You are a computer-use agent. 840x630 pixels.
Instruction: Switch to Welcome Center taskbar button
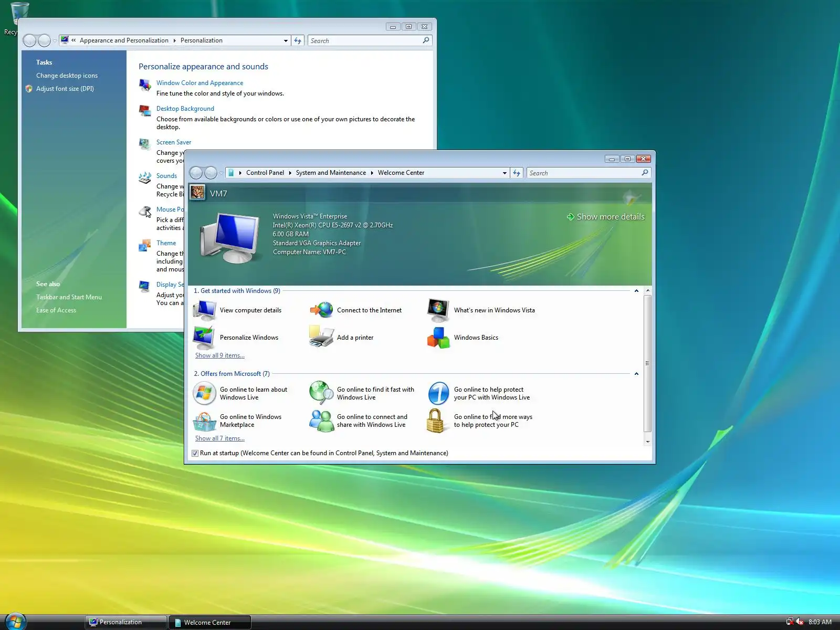(210, 622)
